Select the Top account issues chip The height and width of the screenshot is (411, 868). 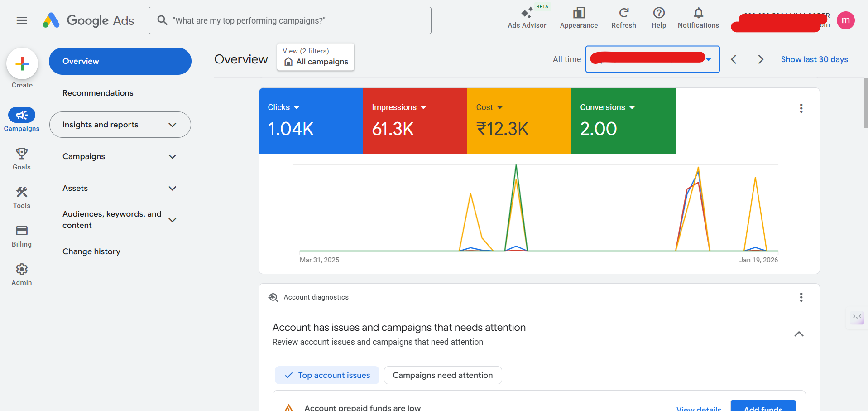tap(327, 375)
